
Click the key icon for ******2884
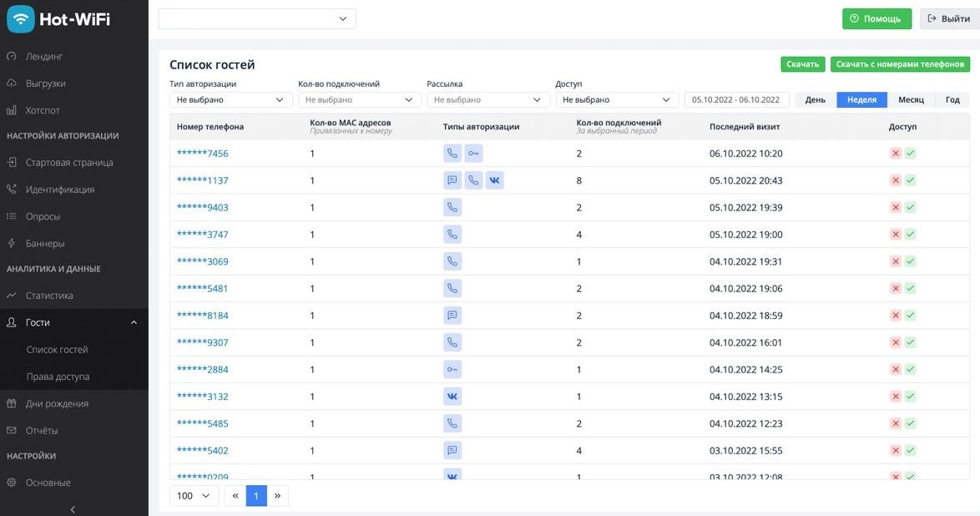(x=452, y=369)
